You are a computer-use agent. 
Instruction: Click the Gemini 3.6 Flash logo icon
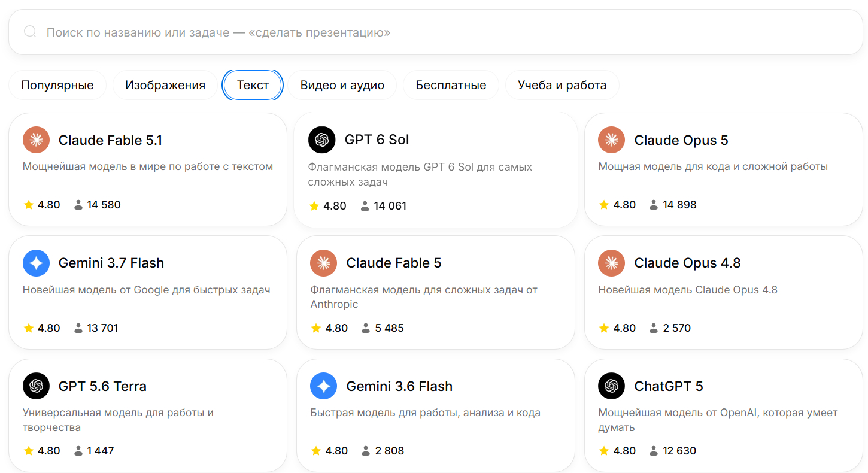tap(323, 386)
